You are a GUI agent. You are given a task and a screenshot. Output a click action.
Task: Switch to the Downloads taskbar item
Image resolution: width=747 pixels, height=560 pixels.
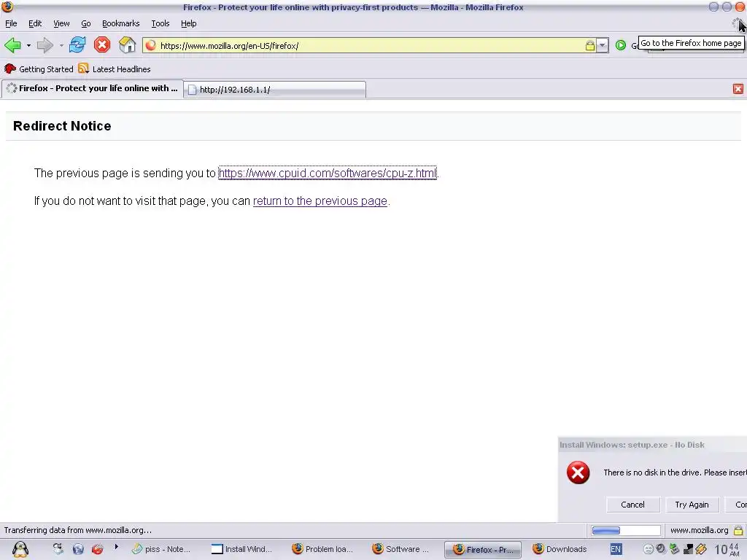coord(560,549)
